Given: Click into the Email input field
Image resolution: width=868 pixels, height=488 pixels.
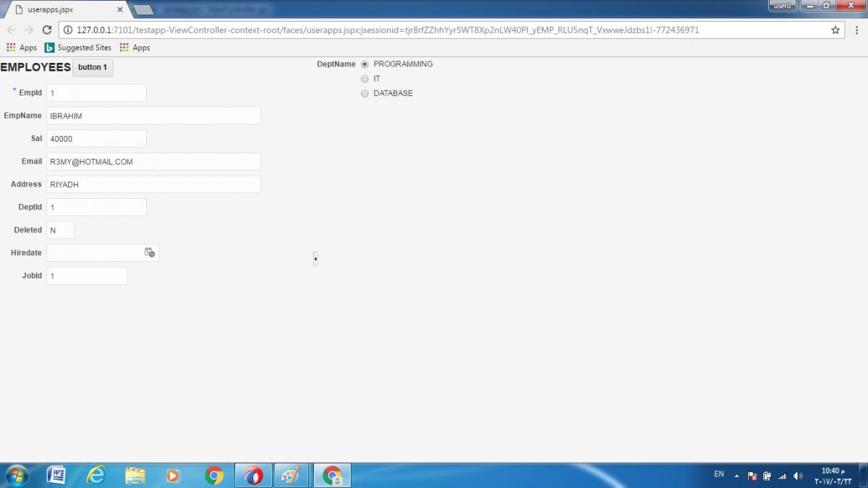Looking at the screenshot, I should tap(153, 162).
